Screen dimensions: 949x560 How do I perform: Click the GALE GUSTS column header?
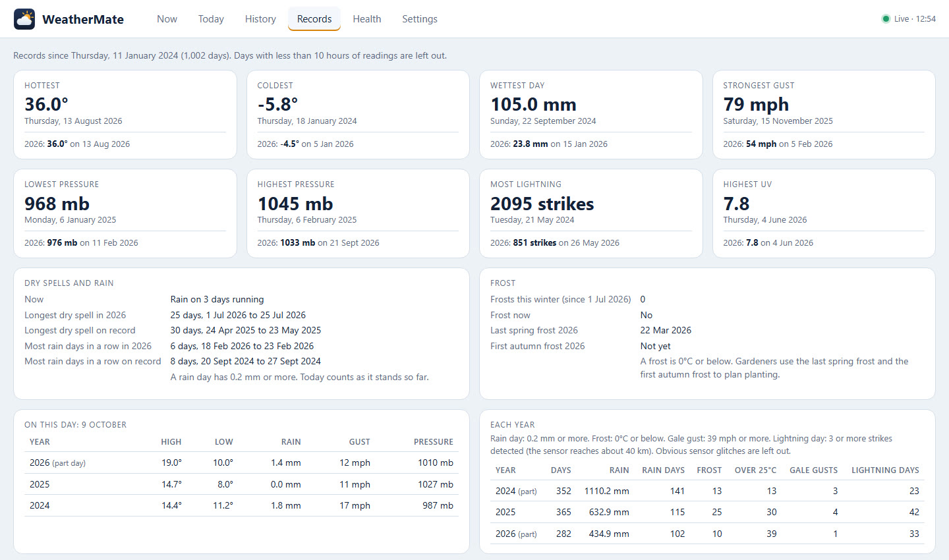click(814, 470)
